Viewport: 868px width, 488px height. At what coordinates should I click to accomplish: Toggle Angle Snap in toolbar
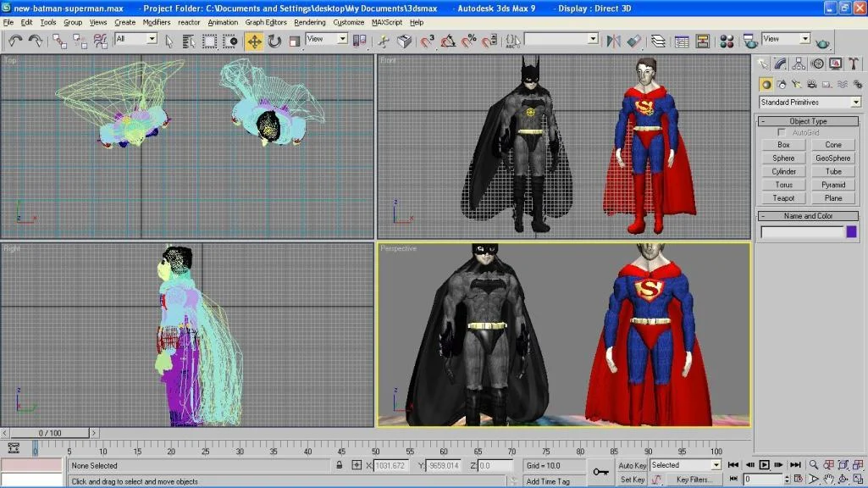tap(448, 41)
